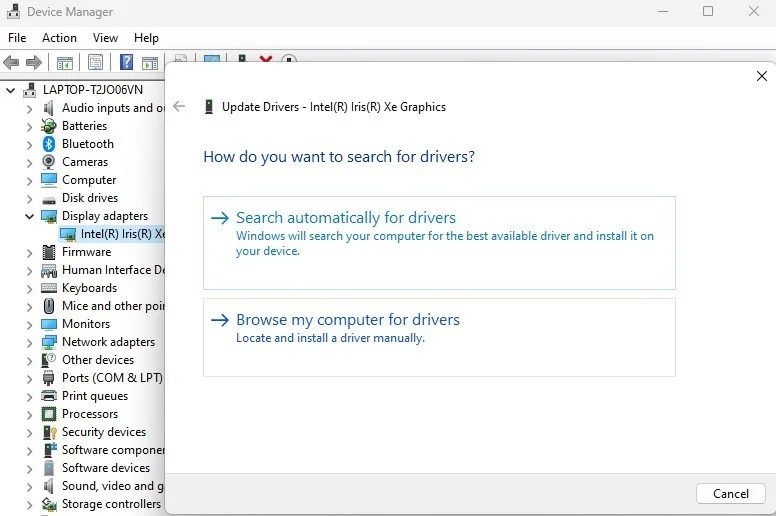Expand the Disk drives node
Viewport: 776px width, 516px height.
pyautogui.click(x=29, y=198)
